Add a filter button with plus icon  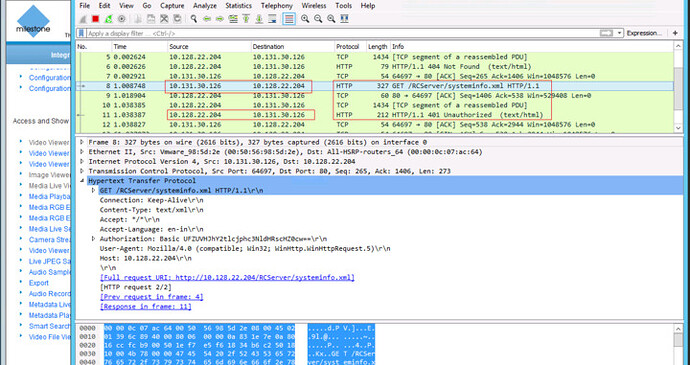pyautogui.click(x=675, y=33)
